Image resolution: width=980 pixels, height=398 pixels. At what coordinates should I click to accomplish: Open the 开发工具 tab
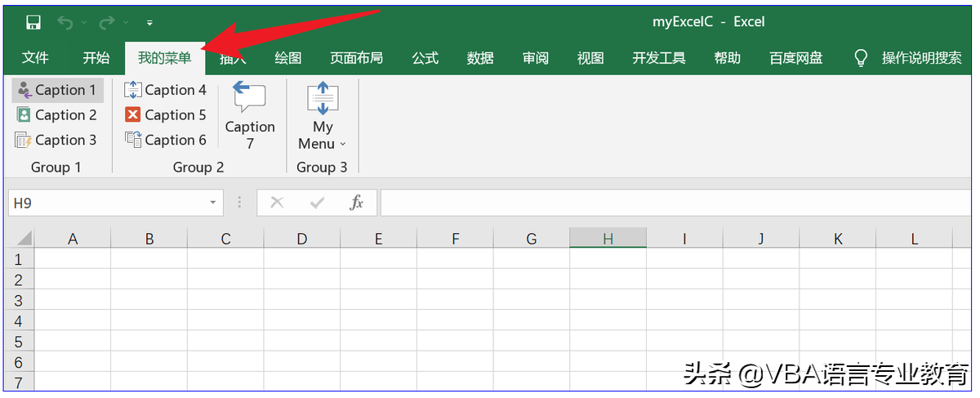(x=659, y=58)
